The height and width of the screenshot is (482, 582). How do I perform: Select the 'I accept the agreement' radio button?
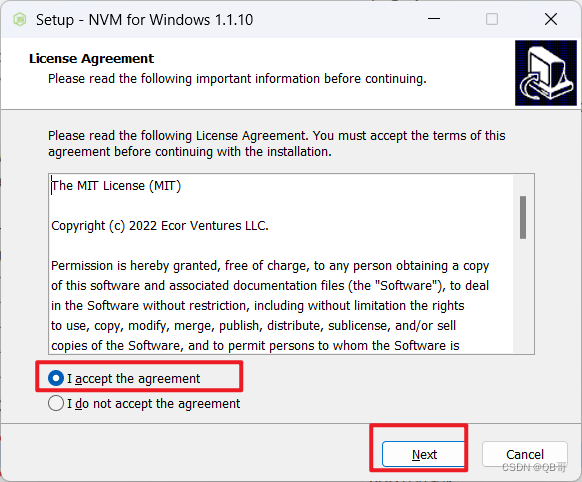point(56,378)
